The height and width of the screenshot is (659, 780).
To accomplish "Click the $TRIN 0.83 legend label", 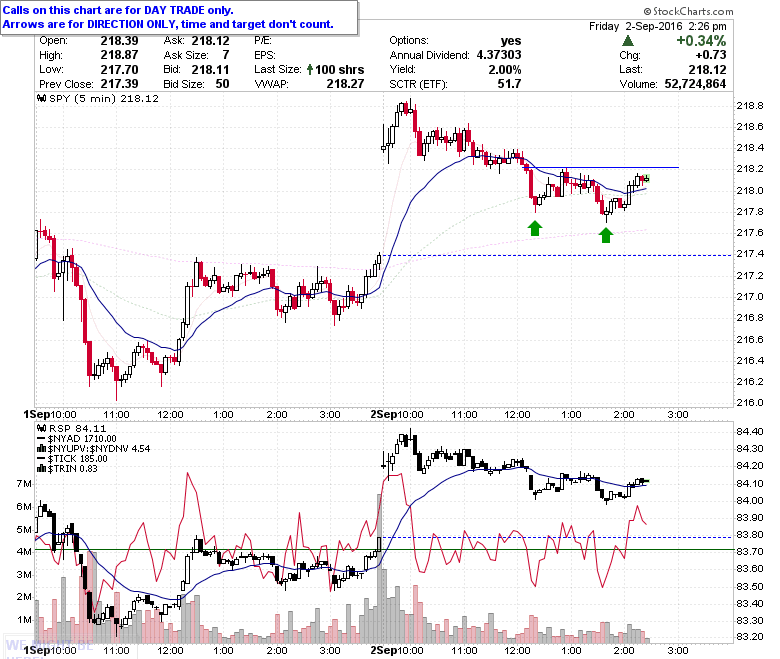I will [x=73, y=469].
